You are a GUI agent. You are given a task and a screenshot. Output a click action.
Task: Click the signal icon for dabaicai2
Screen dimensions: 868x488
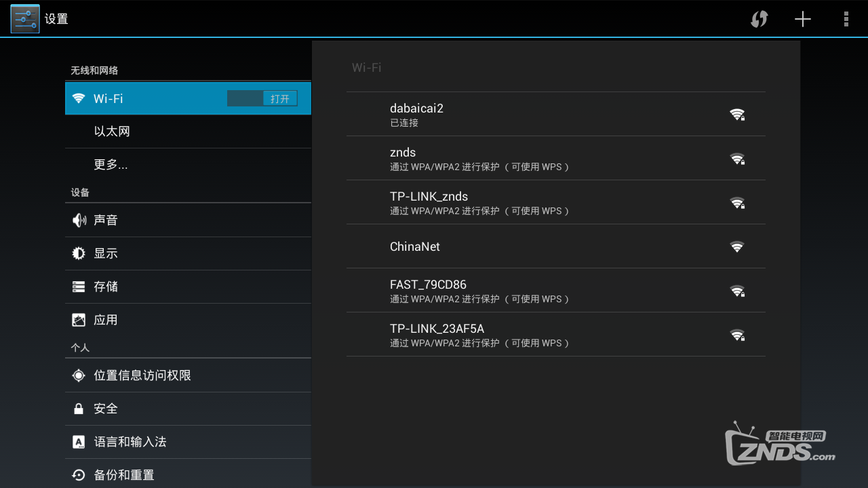pos(737,115)
